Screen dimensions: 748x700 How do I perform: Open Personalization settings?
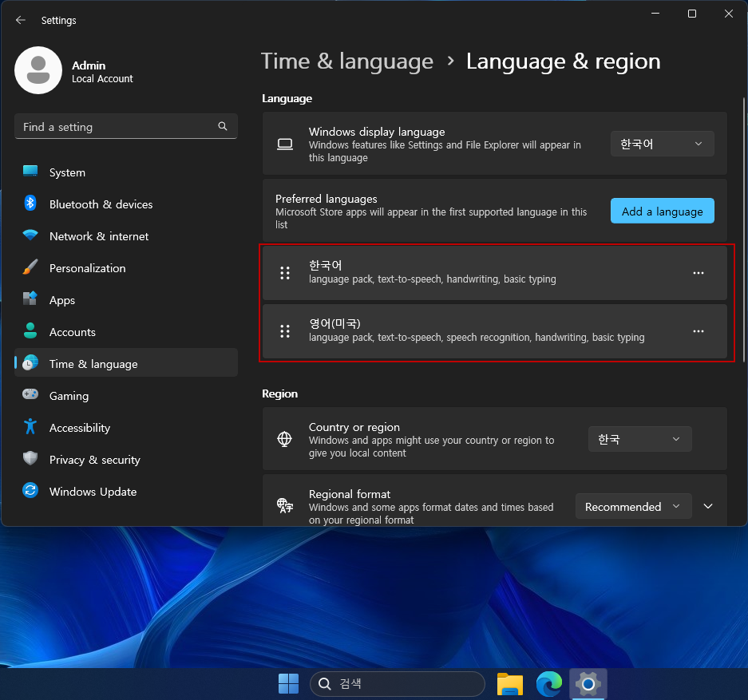[x=126, y=268]
